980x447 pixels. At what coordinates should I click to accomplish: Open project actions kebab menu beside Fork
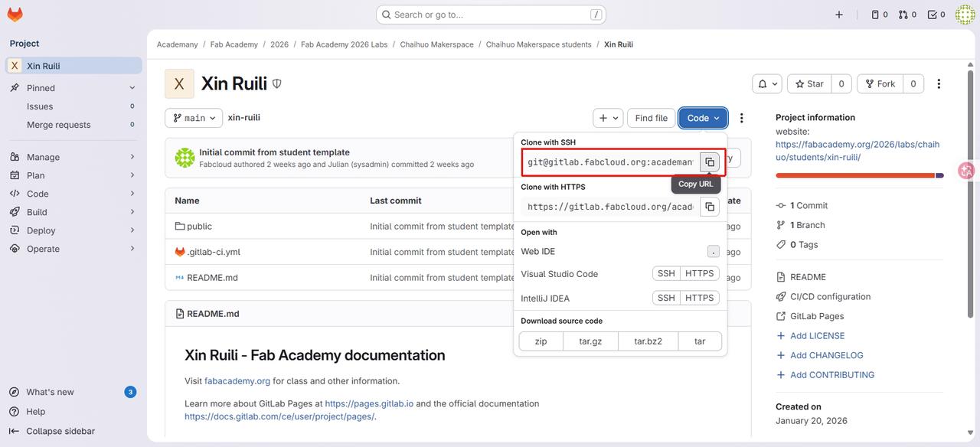[939, 84]
